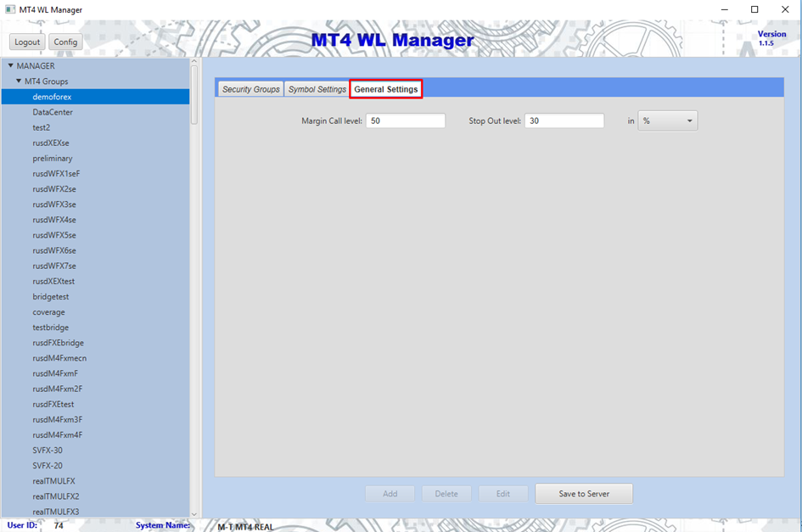The image size is (802, 532).
Task: Select the rusdXEXse group
Action: pyautogui.click(x=95, y=143)
